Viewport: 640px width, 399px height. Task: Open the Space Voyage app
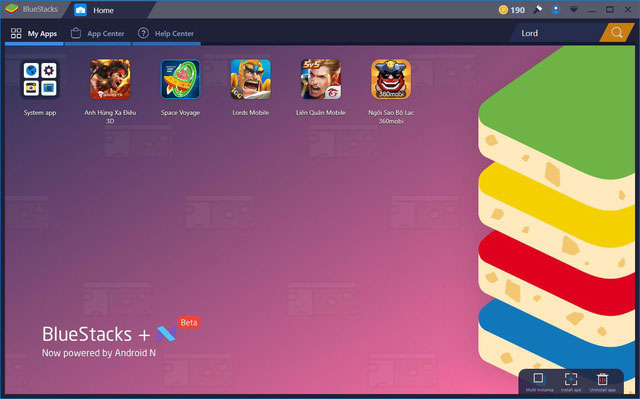click(180, 79)
